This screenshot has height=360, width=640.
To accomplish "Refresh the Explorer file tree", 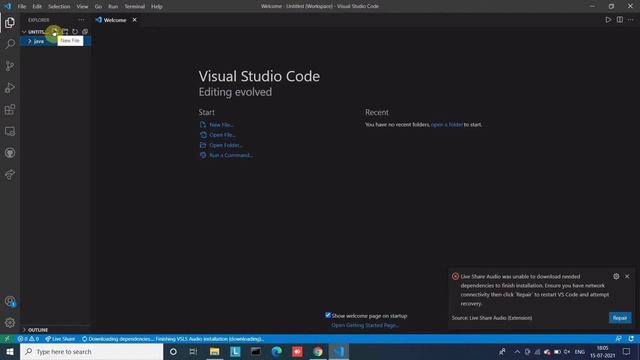I will pyautogui.click(x=75, y=31).
